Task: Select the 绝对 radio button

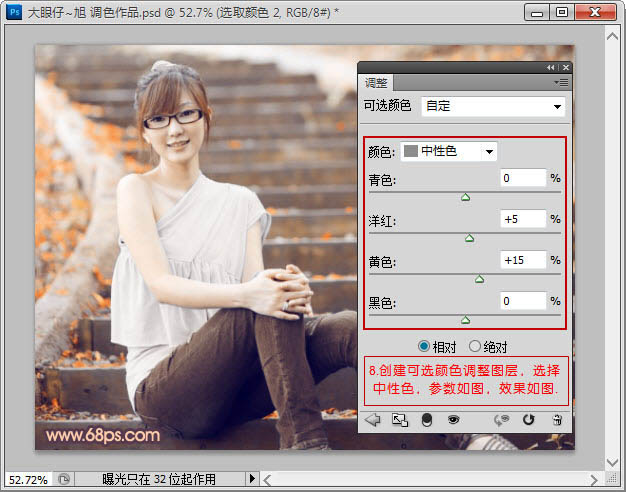Action: click(474, 347)
